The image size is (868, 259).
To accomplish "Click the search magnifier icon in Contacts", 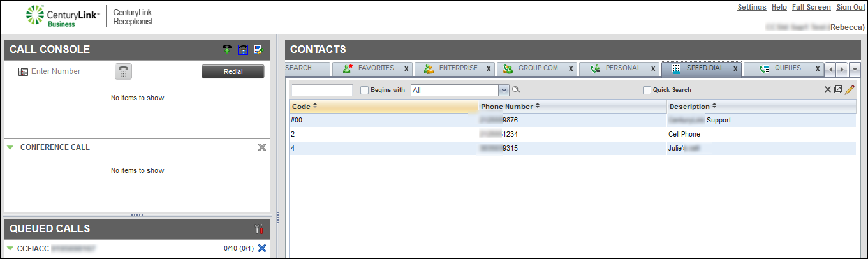I will point(517,90).
